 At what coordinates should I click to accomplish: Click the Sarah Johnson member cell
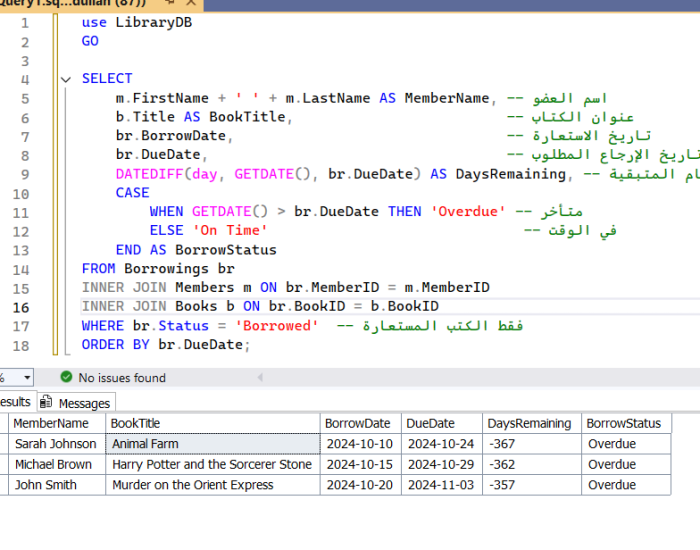click(x=55, y=444)
